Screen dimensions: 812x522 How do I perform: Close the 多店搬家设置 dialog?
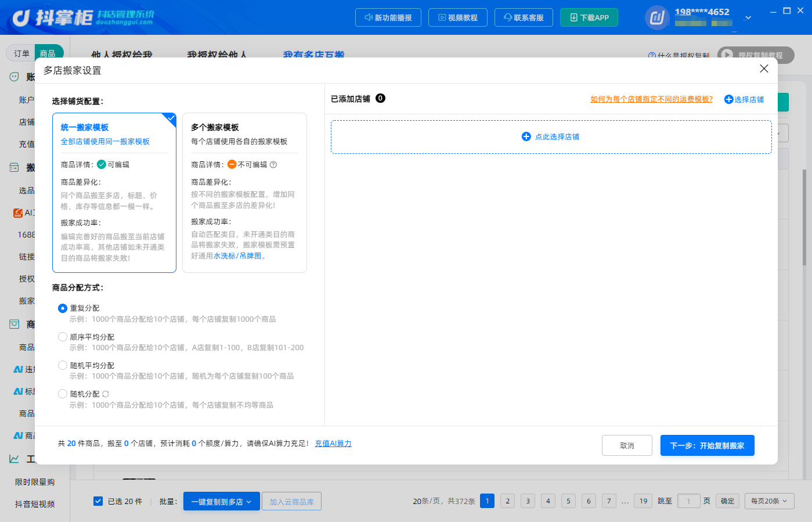[764, 69]
